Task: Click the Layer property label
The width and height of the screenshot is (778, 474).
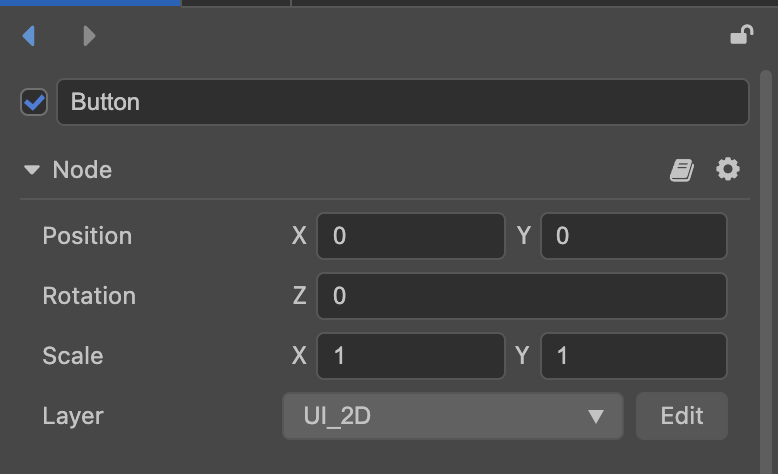Action: (x=73, y=416)
